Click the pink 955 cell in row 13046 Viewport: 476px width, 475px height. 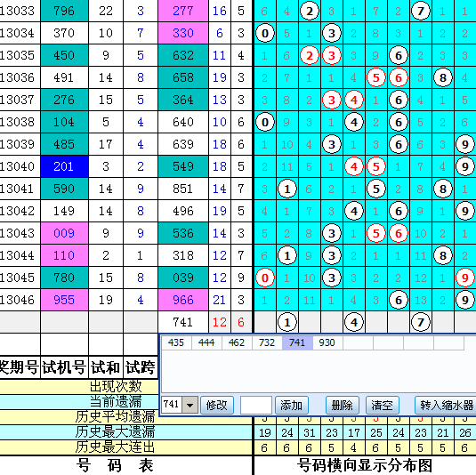(64, 300)
